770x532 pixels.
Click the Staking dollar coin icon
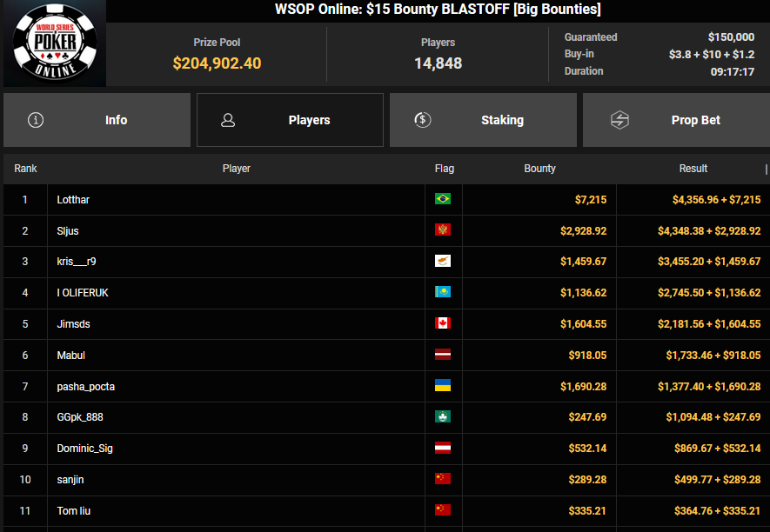(x=423, y=120)
